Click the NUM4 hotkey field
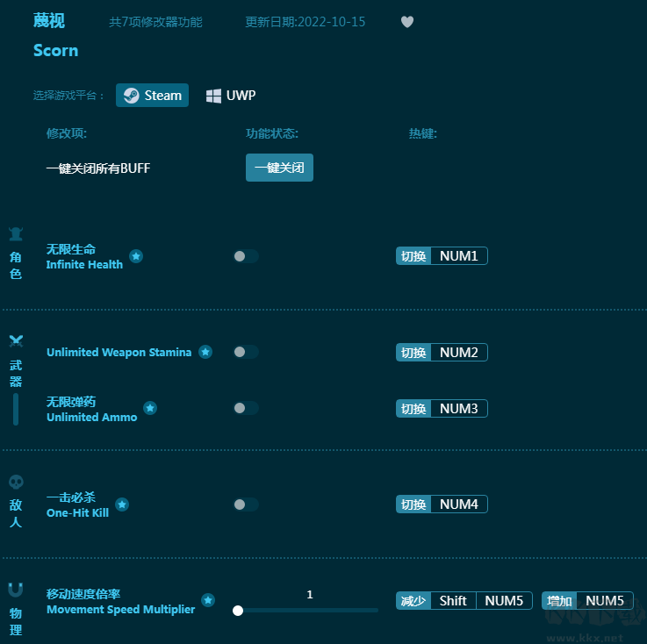This screenshot has height=644, width=647. 459,504
